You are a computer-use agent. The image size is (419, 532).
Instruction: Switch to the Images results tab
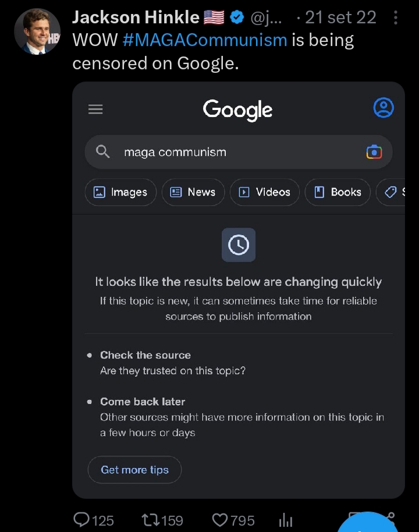tap(120, 192)
